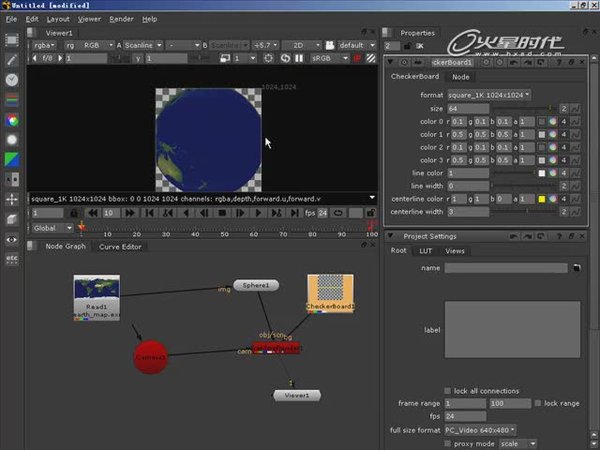Open the Transform nodes move icon
The height and width of the screenshot is (450, 600).
pyautogui.click(x=12, y=200)
